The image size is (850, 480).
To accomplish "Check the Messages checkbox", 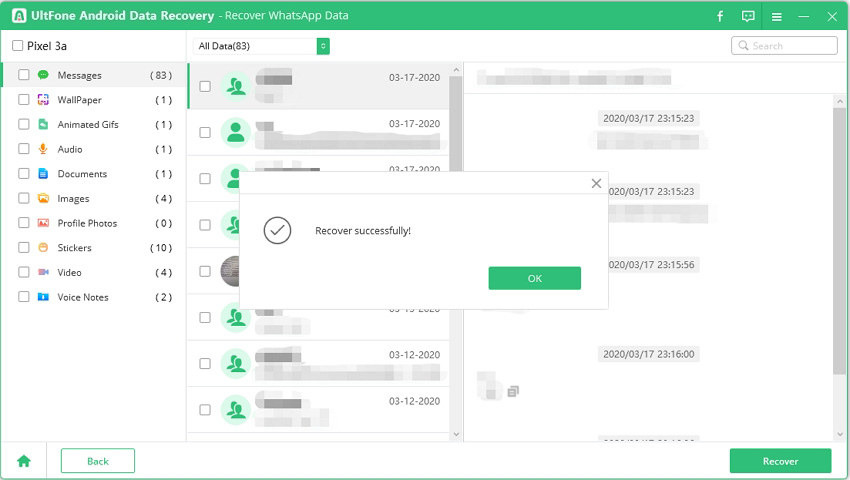I will coord(24,75).
